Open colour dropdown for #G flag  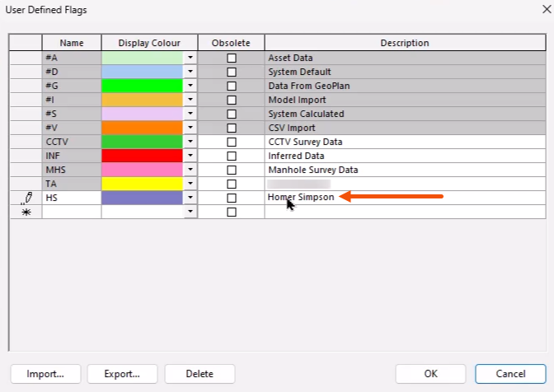pos(190,86)
